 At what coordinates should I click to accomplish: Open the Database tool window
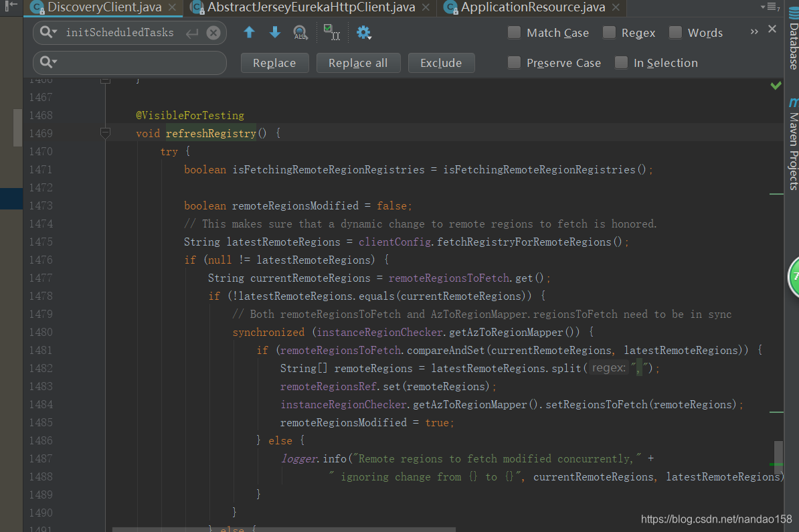(x=793, y=37)
